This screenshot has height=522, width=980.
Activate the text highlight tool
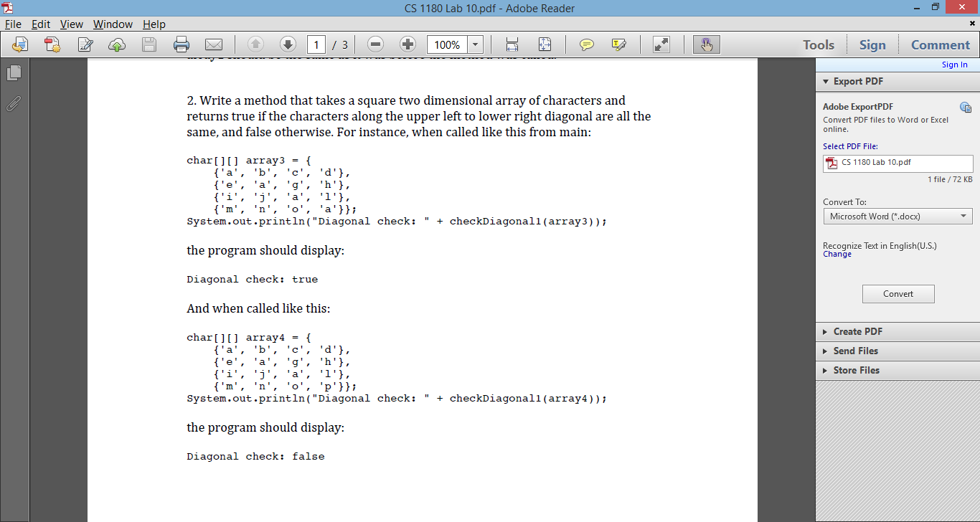pyautogui.click(x=619, y=44)
